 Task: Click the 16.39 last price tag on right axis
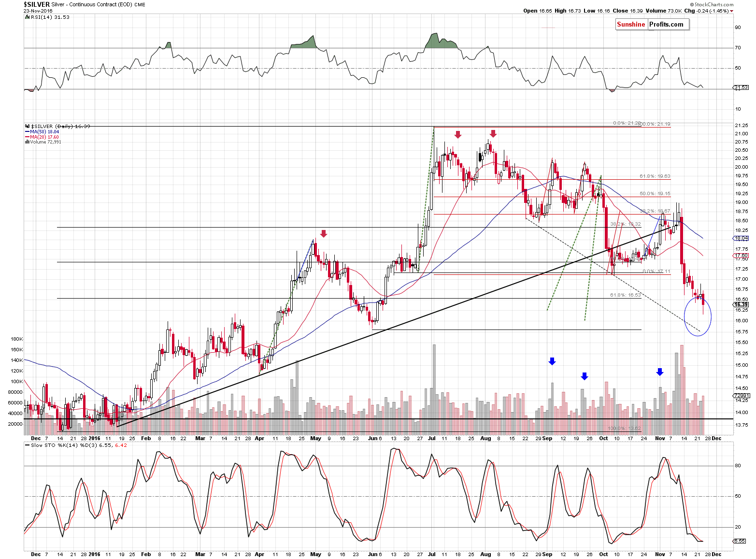click(741, 304)
